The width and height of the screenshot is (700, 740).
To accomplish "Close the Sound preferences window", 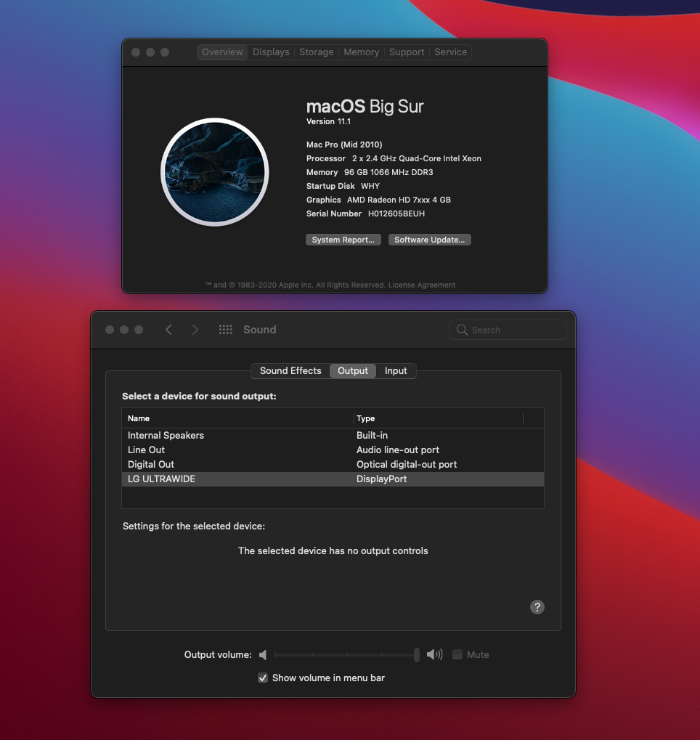I will tap(110, 330).
